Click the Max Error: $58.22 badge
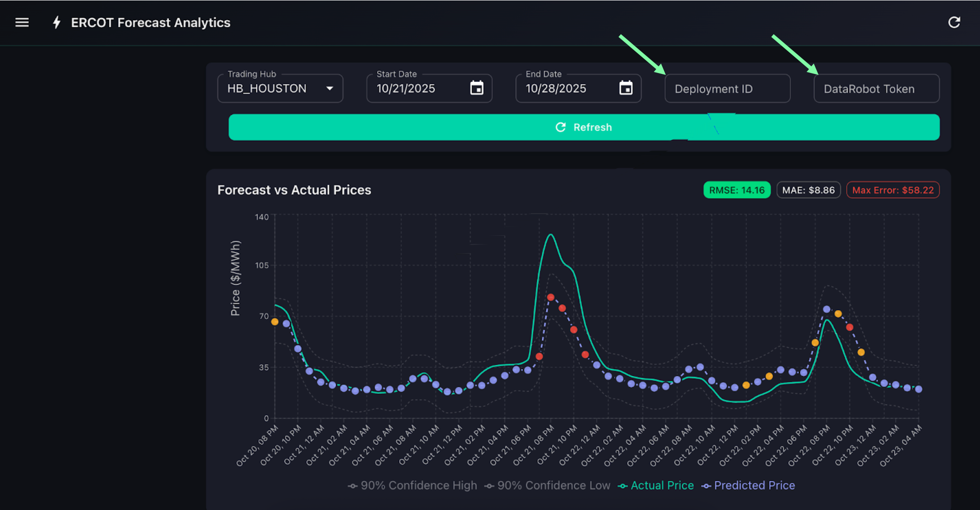Viewport: 980px width, 510px height. tap(893, 190)
